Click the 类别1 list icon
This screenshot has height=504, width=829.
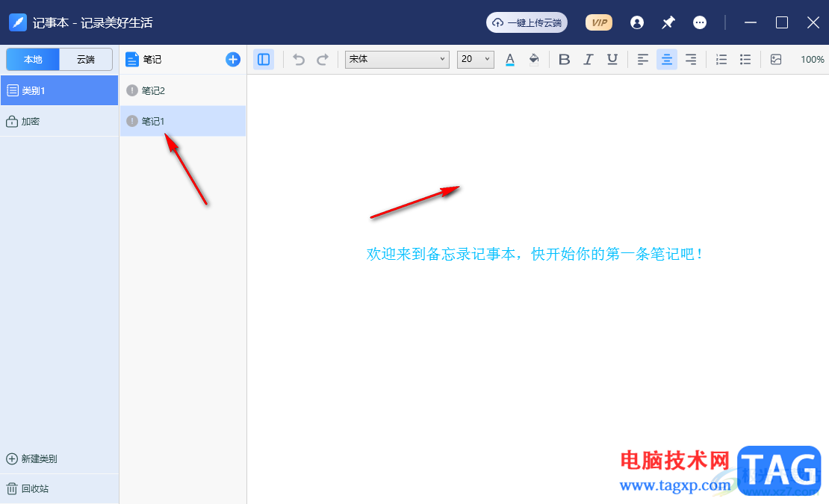(x=12, y=90)
